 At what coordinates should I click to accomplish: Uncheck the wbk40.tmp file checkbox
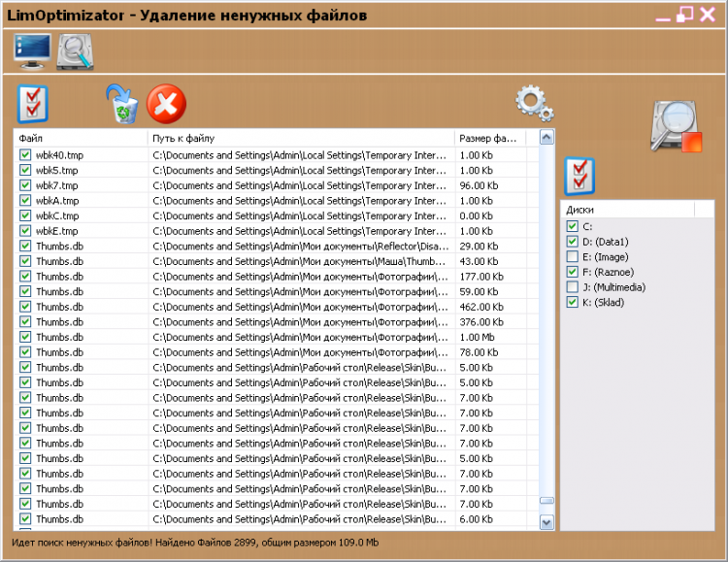25,154
